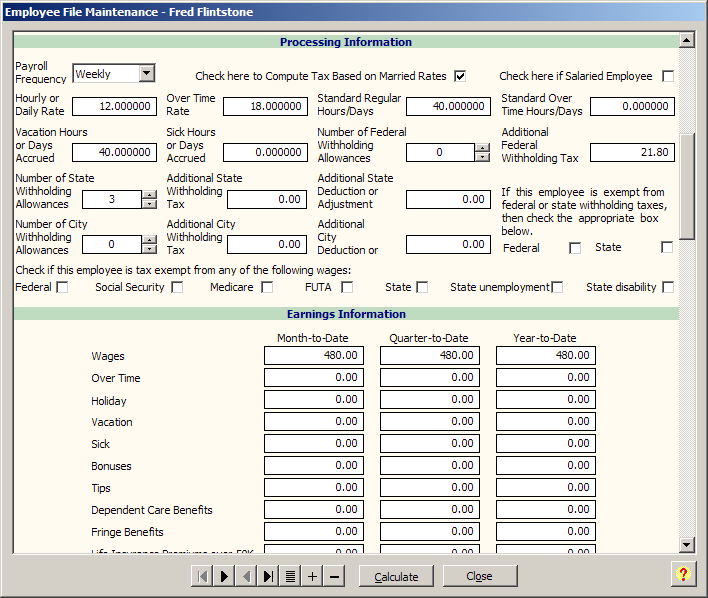708x598 pixels.
Task: Open the Payroll Frequency dropdown
Action: coord(147,73)
